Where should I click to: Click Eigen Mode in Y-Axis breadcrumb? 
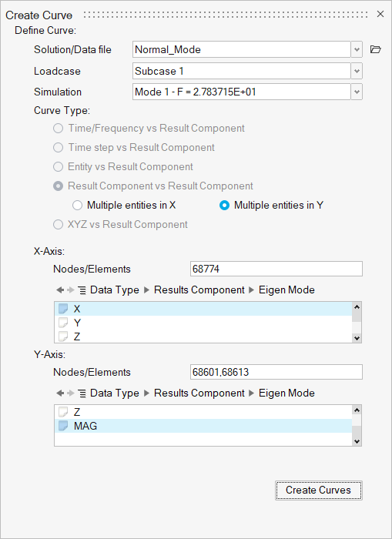click(286, 393)
